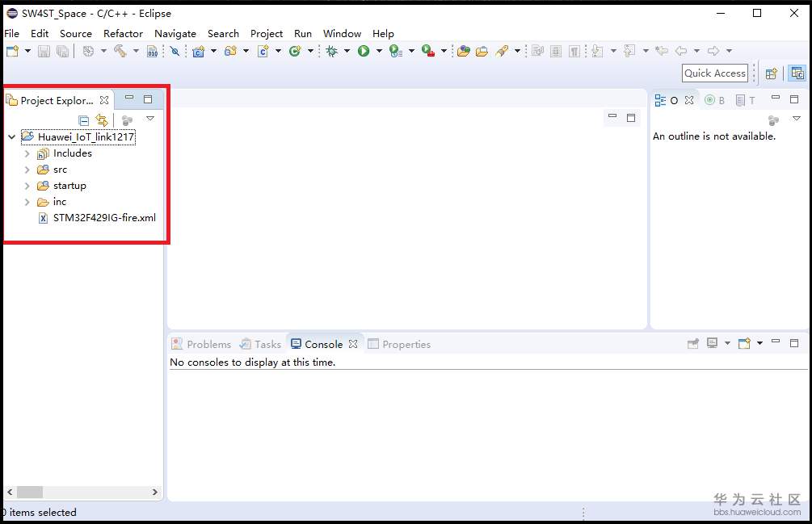812x524 pixels.
Task: Click the Open Perspective icon
Action: coord(771,73)
